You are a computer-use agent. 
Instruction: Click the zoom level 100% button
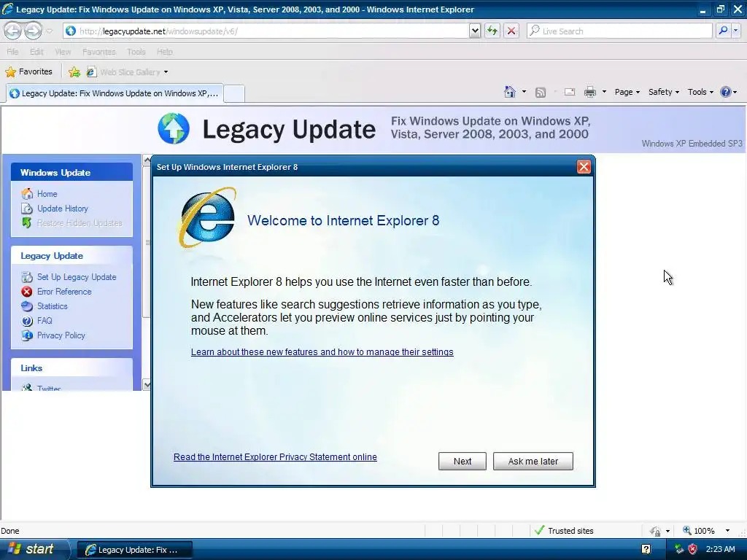[x=700, y=531]
